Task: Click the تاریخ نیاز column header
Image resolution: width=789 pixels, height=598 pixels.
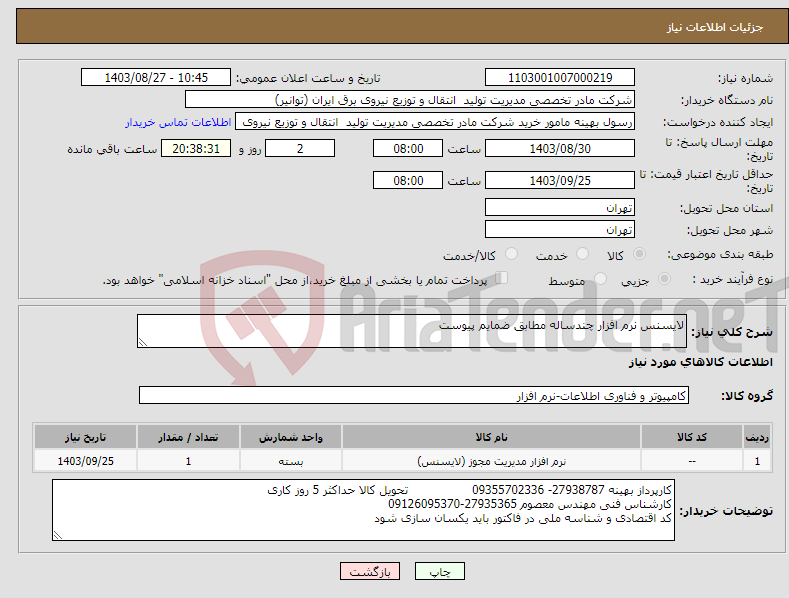Action: pyautogui.click(x=85, y=437)
